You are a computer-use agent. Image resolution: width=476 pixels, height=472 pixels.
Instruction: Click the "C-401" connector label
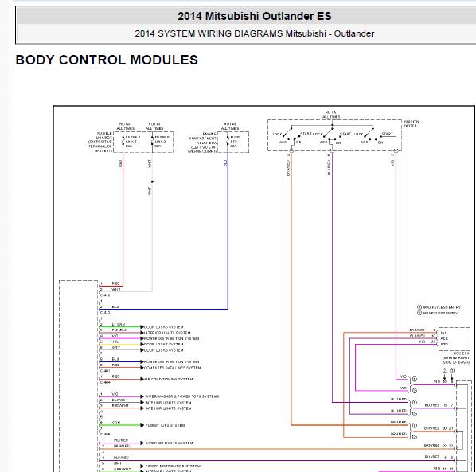105,371
